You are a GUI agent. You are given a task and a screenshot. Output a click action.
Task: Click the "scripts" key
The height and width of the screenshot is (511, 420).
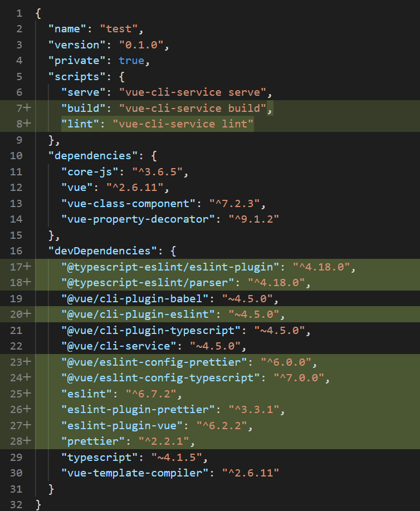coord(77,77)
